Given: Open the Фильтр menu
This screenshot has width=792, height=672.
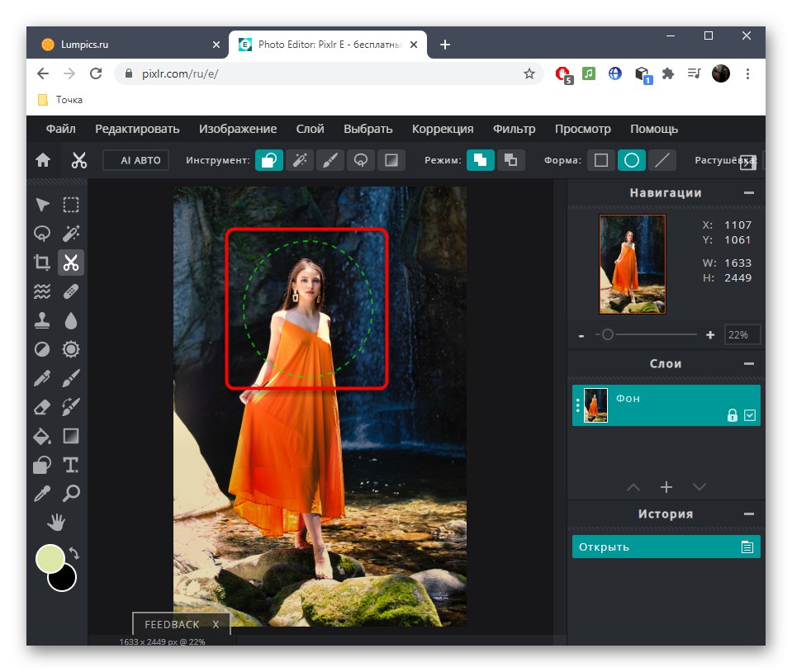Looking at the screenshot, I should [514, 129].
